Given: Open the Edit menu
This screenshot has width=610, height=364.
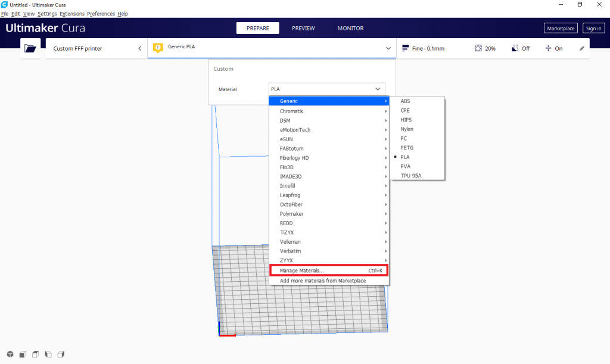Looking at the screenshot, I should coord(15,14).
